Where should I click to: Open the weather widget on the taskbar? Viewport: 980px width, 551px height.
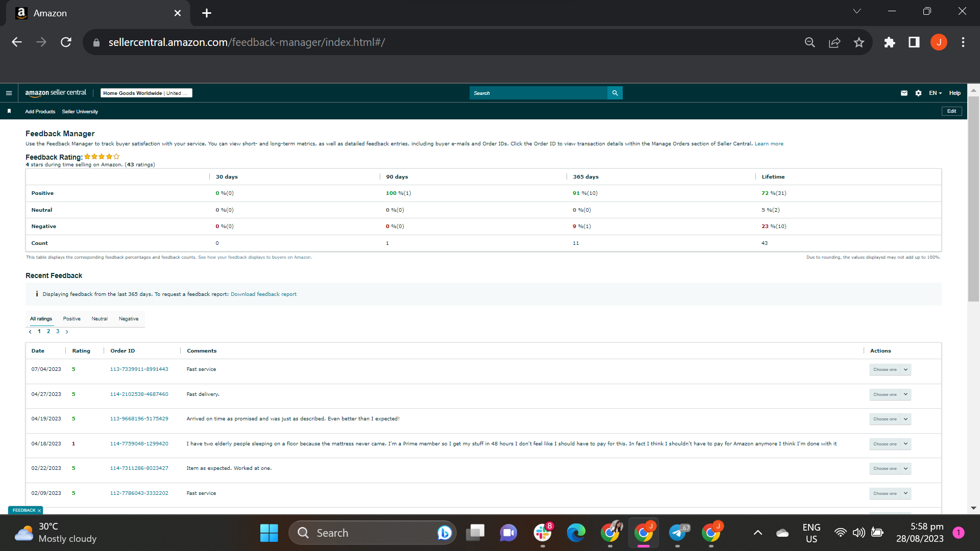pyautogui.click(x=55, y=533)
